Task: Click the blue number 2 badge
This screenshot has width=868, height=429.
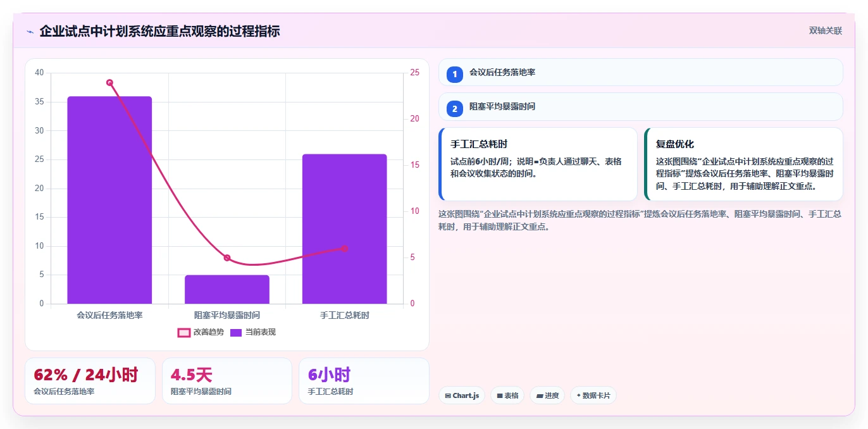Action: 454,109
